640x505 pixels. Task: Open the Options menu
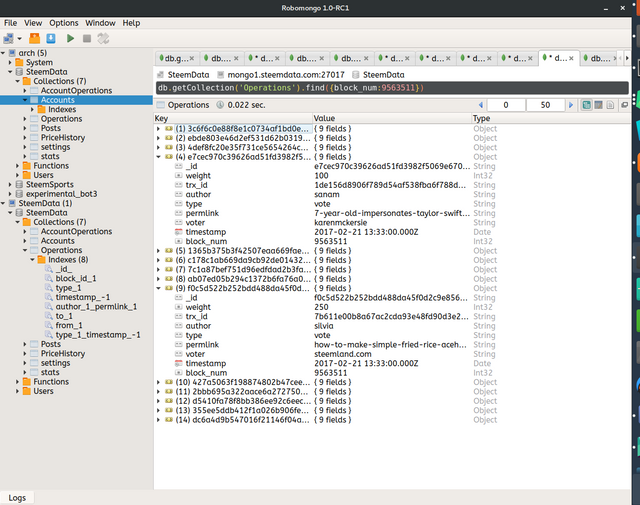click(x=64, y=23)
